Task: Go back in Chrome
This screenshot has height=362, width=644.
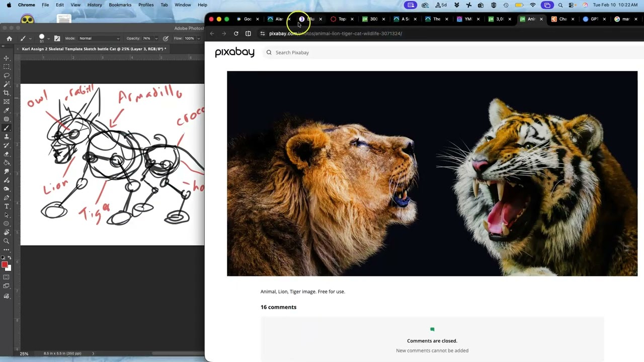Action: 212,33
